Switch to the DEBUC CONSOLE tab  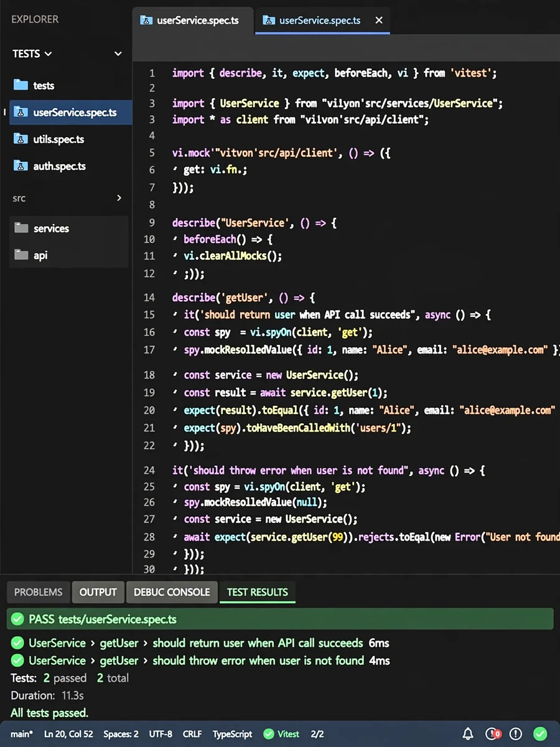point(172,592)
